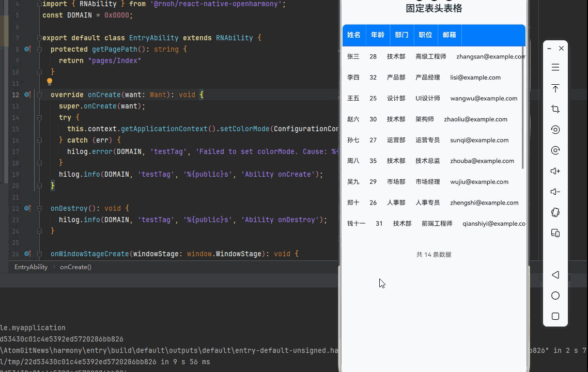Tap the 固定表头表格 page title
The height and width of the screenshot is (372, 588).
434,8
